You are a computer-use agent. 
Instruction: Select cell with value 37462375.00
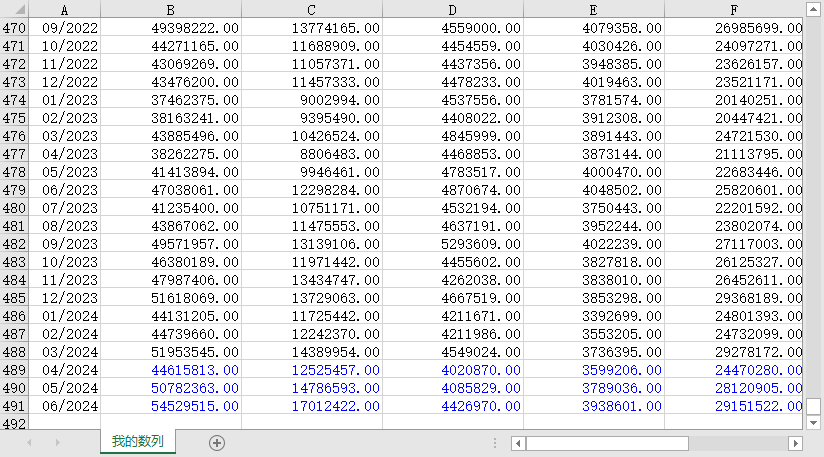(x=171, y=100)
